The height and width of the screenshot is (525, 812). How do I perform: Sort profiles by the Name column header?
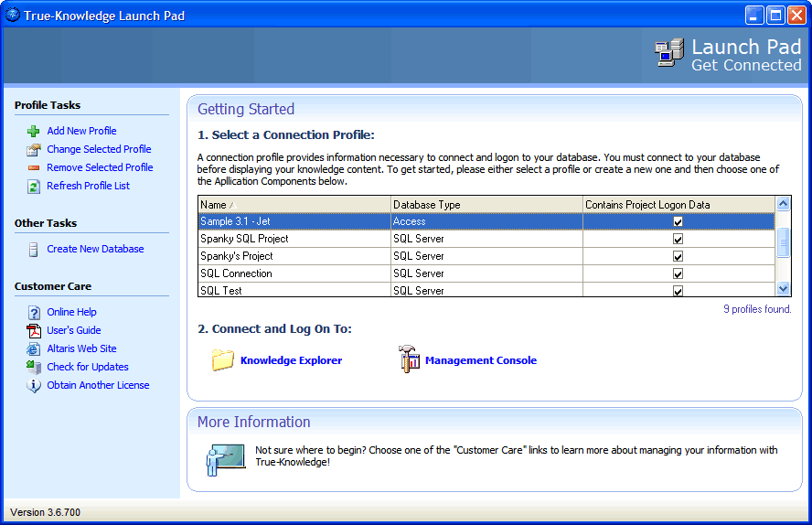(294, 205)
